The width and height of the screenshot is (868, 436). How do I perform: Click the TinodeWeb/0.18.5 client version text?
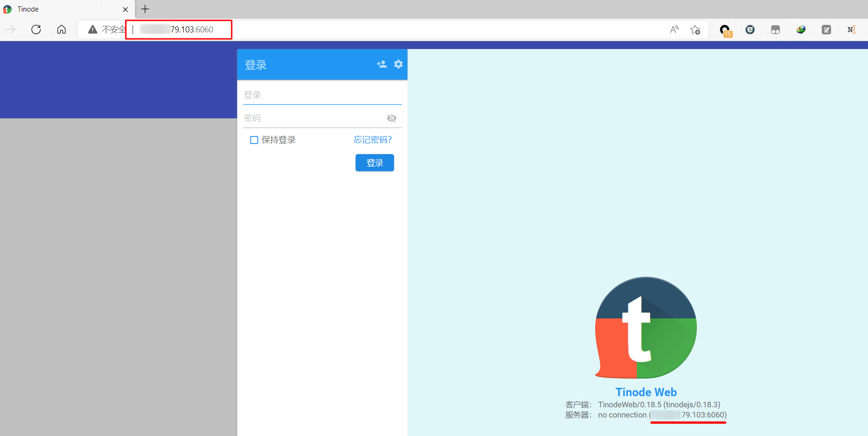659,405
